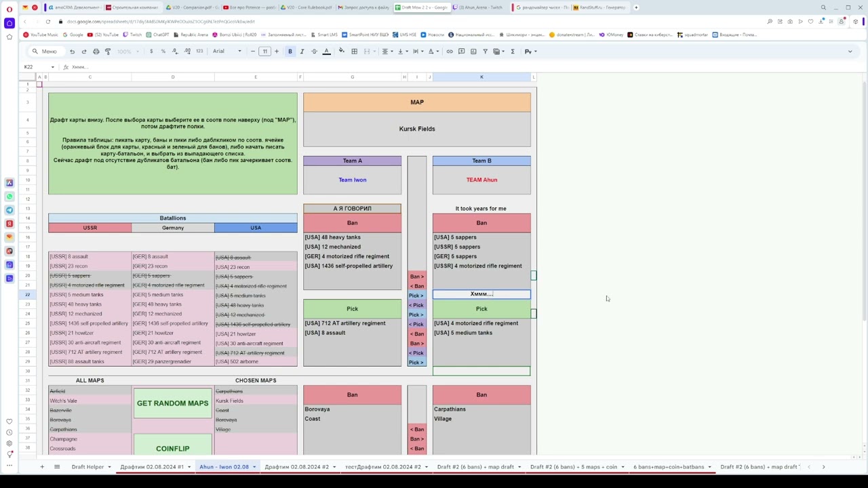Toggle strikethrough formatting

(314, 52)
